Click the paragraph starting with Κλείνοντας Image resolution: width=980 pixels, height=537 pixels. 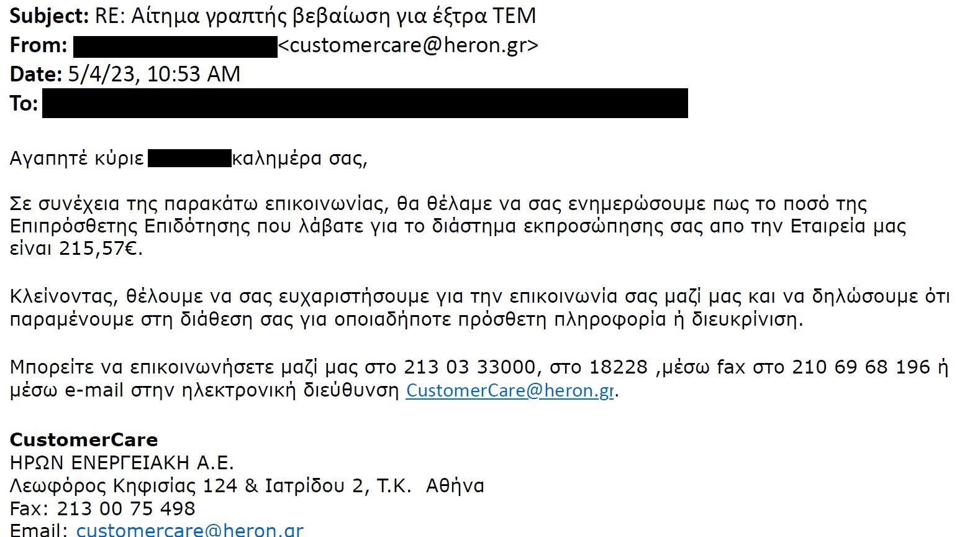coord(479,308)
